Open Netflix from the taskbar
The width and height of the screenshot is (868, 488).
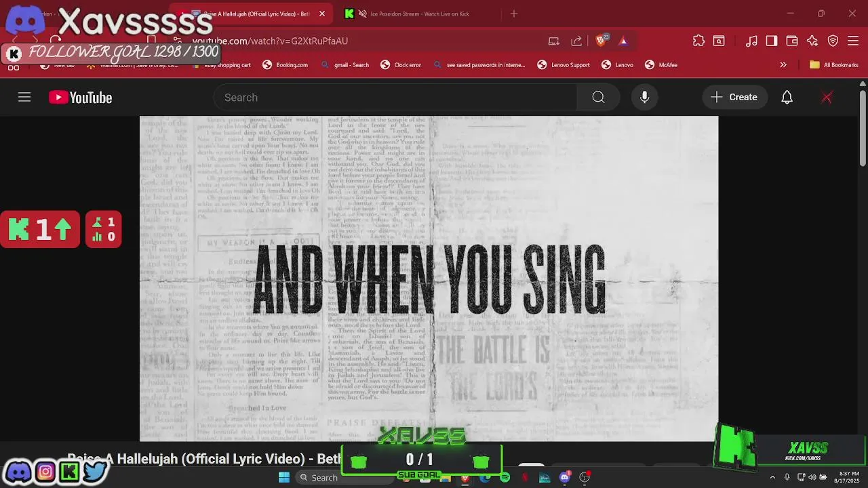524,478
